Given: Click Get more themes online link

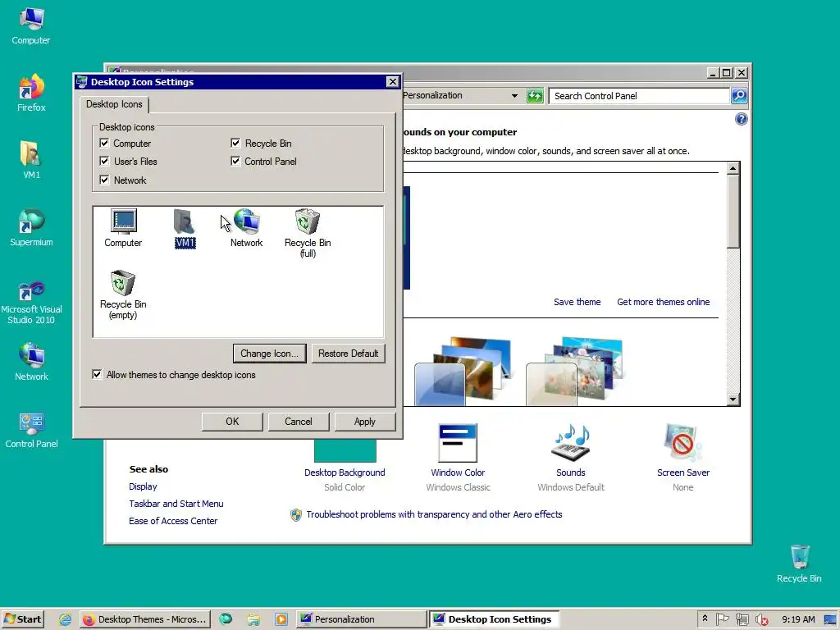Looking at the screenshot, I should click(x=663, y=302).
